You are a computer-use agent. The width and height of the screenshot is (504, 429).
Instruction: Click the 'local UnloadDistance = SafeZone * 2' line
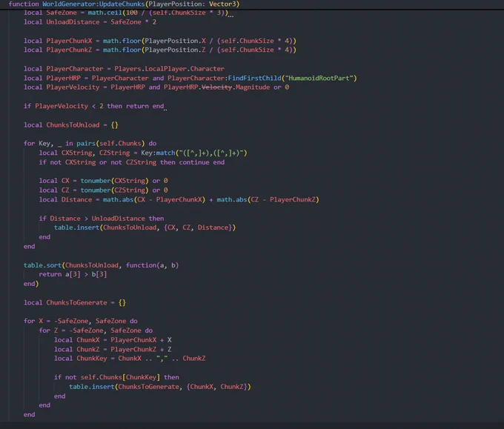pyautogui.click(x=90, y=22)
